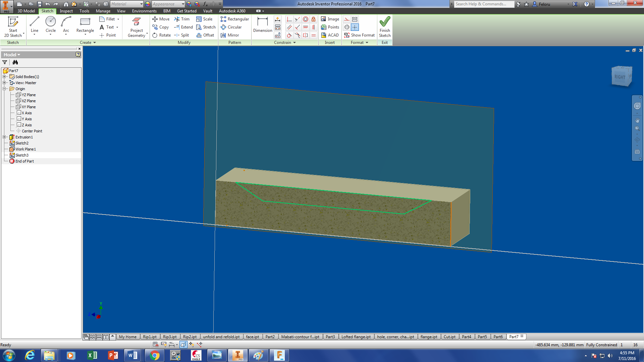The width and height of the screenshot is (644, 362).
Task: Expand the View: Master node
Action: pos(4,83)
